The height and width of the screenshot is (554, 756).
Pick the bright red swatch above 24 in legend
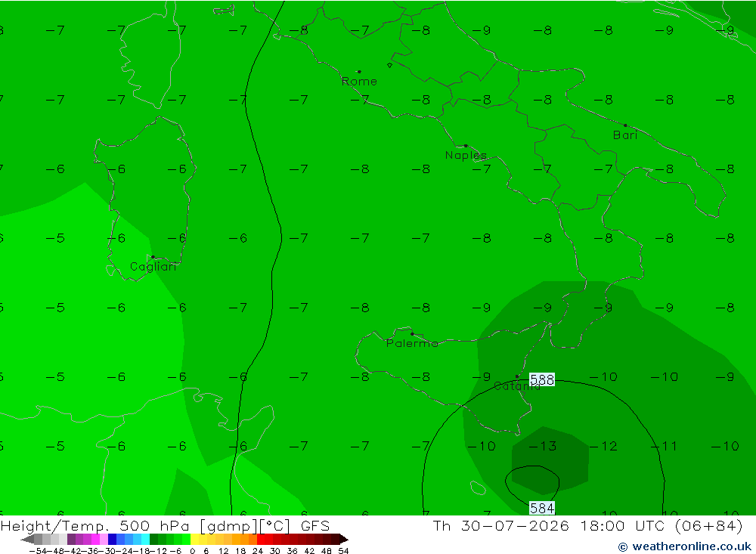pos(261,539)
